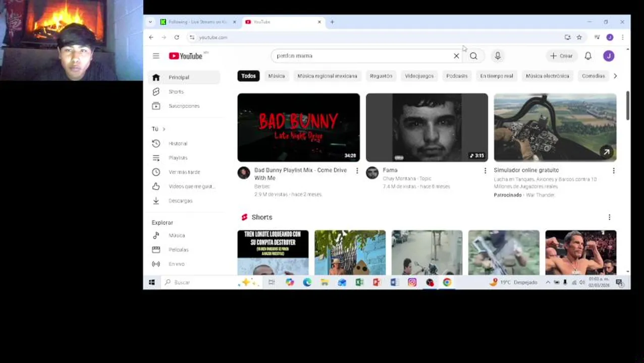Open Excel from the taskbar

click(x=359, y=282)
